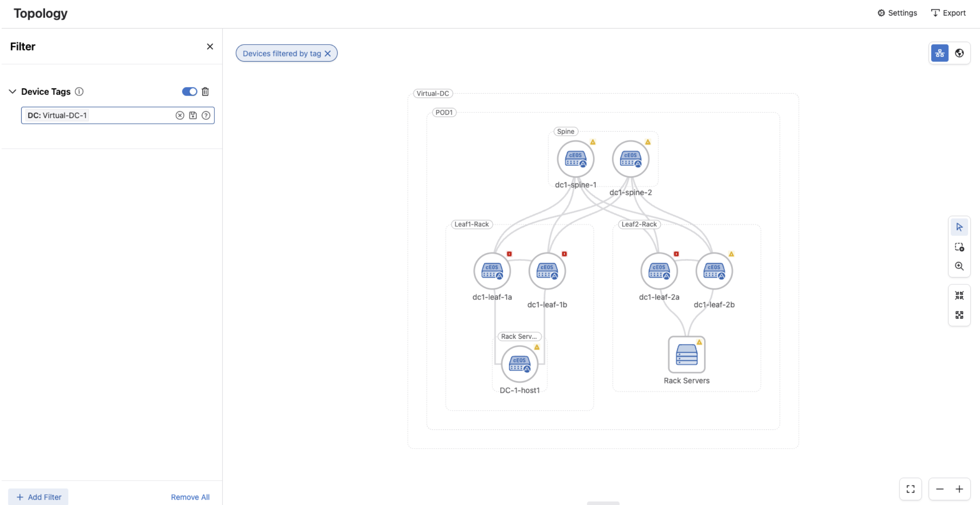This screenshot has width=980, height=505.
Task: Select the dc1-spine-2 device node
Action: [x=630, y=159]
